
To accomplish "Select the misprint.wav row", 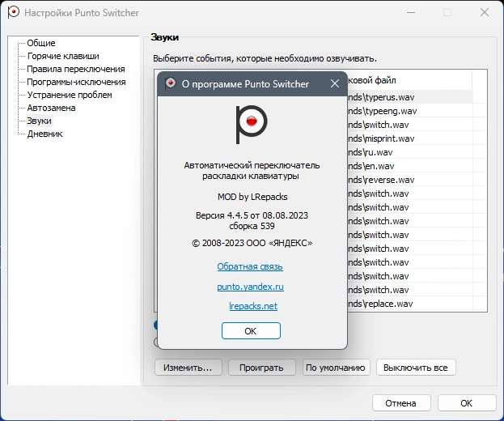I will point(410,138).
